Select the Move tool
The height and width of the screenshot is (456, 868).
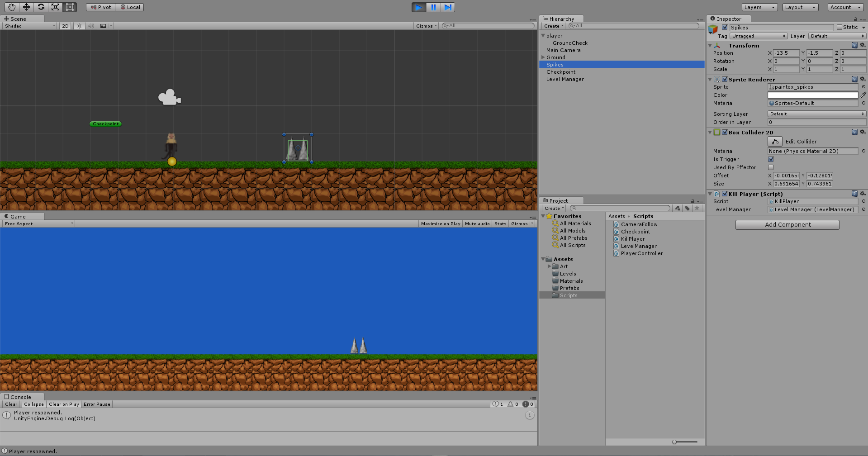(26, 7)
